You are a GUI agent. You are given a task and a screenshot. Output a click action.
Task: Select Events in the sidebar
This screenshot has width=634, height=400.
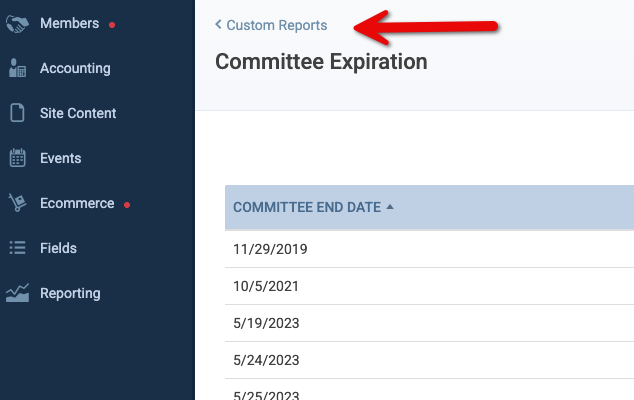coord(61,158)
